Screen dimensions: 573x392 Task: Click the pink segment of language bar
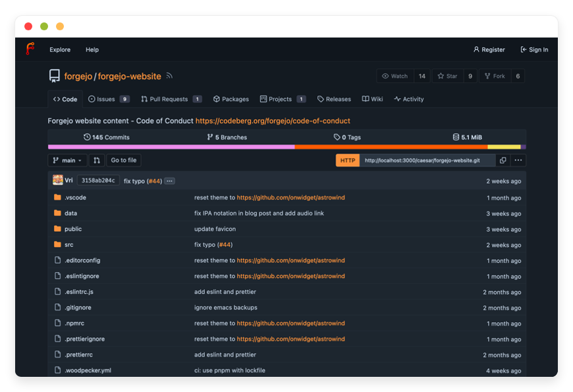click(171, 147)
